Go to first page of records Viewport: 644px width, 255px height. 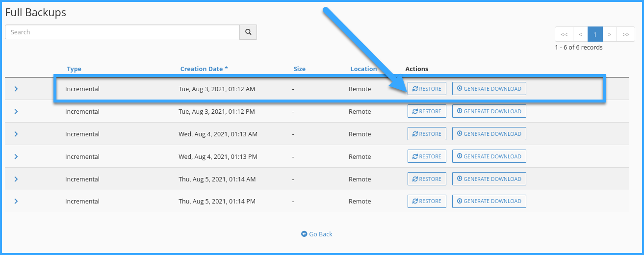pos(564,34)
